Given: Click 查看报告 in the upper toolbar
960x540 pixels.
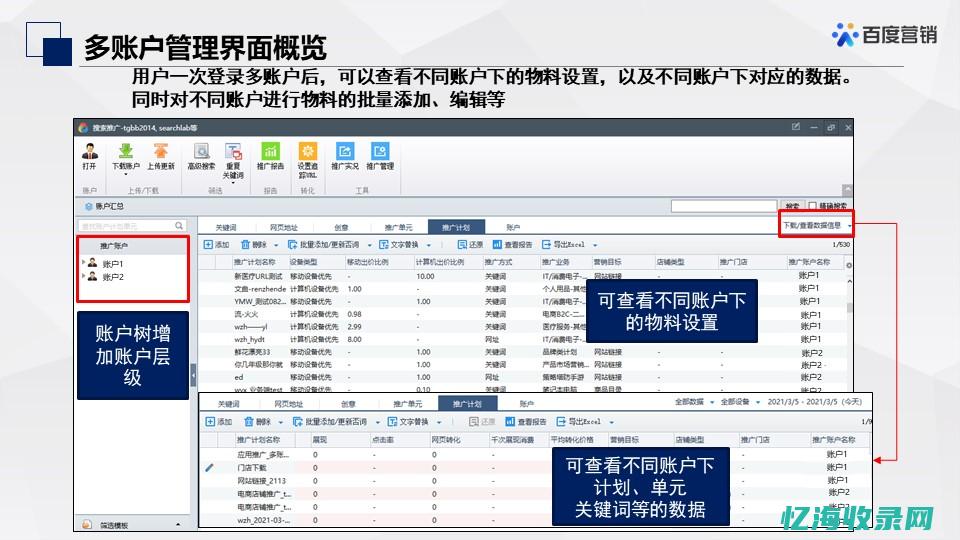Looking at the screenshot, I should click(x=511, y=244).
